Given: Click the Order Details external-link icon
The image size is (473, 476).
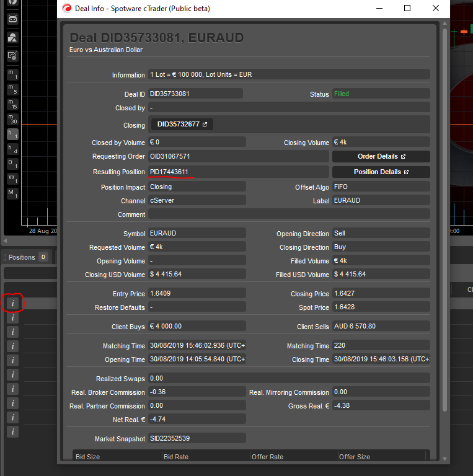Looking at the screenshot, I should pos(403,157).
